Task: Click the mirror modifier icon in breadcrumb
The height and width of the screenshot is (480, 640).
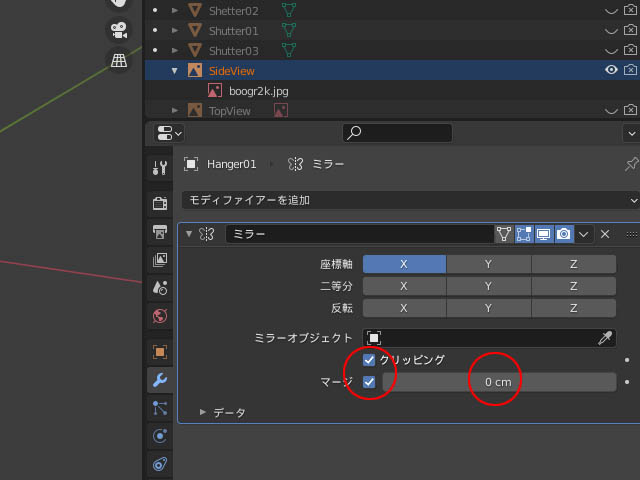Action: 295,164
